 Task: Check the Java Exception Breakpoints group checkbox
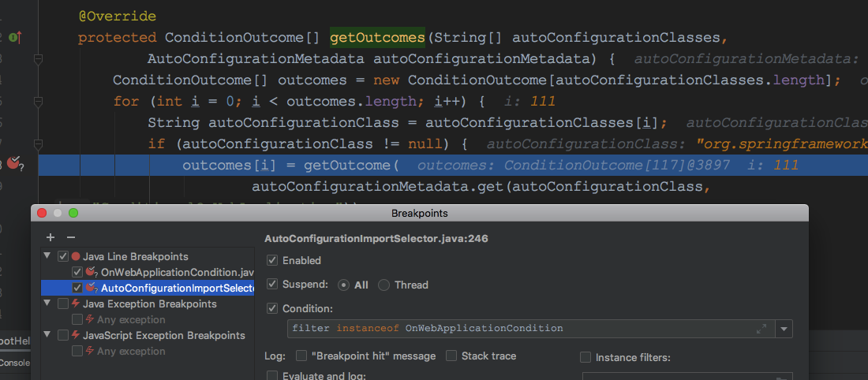pos(63,304)
